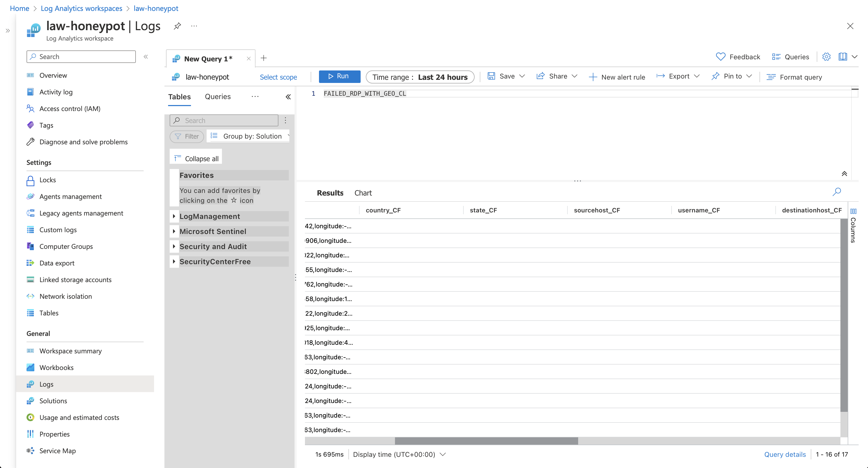This screenshot has width=868, height=468.
Task: Click Format query
Action: click(x=794, y=77)
